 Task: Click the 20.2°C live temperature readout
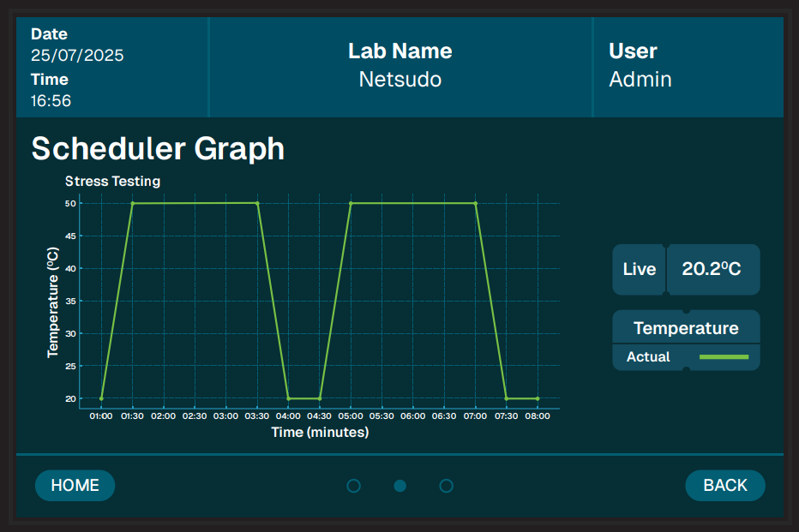[712, 269]
